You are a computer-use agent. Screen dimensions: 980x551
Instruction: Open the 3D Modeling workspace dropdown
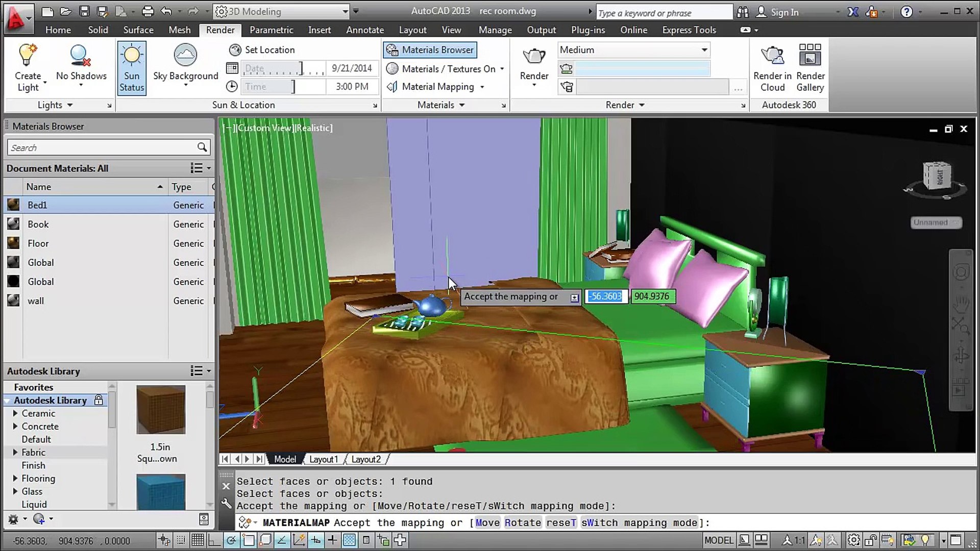click(x=345, y=11)
